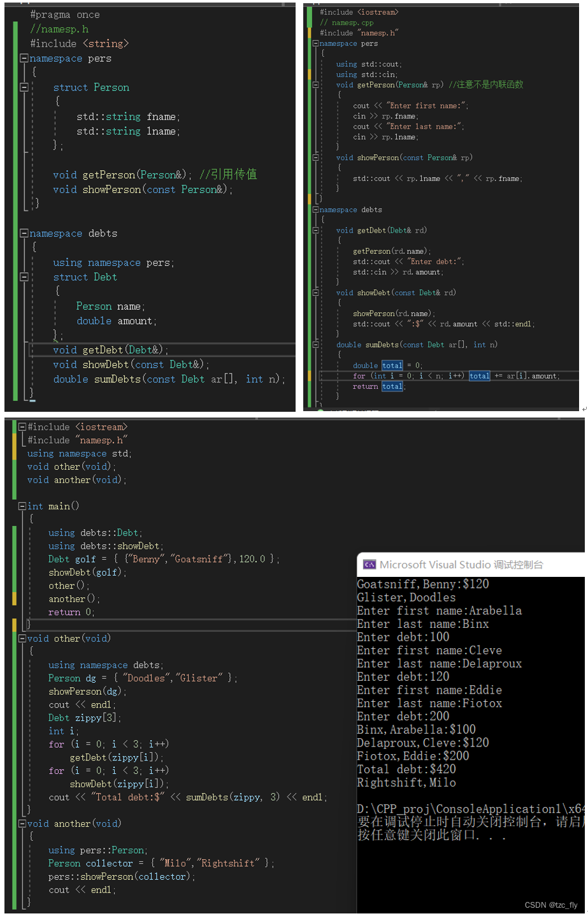Click 'showDebt(zippy[i]);' call line
The width and height of the screenshot is (588, 916).
119,784
